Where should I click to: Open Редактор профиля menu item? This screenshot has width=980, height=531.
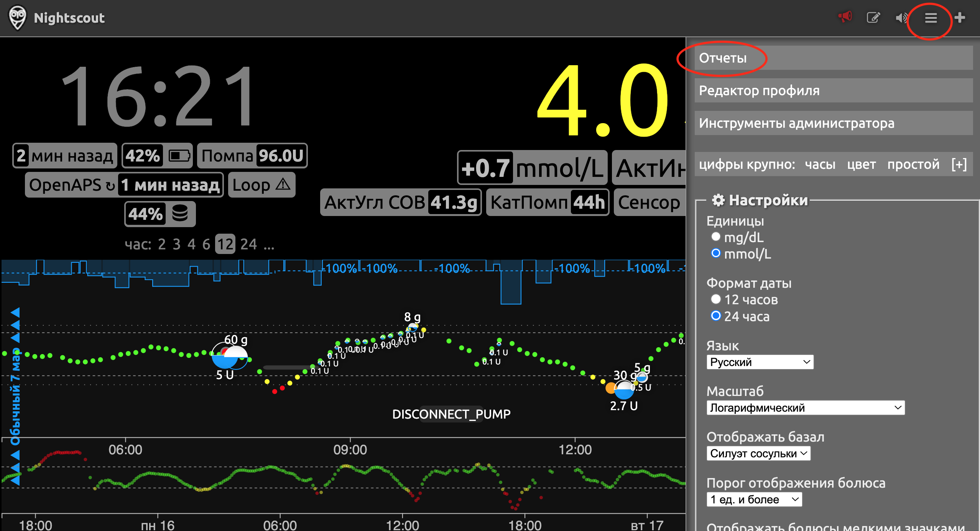(834, 91)
